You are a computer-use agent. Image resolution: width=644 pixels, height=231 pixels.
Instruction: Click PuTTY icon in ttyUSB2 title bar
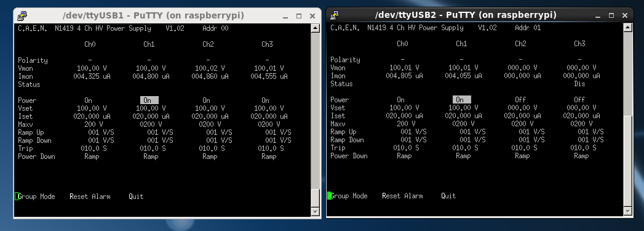[x=335, y=15]
